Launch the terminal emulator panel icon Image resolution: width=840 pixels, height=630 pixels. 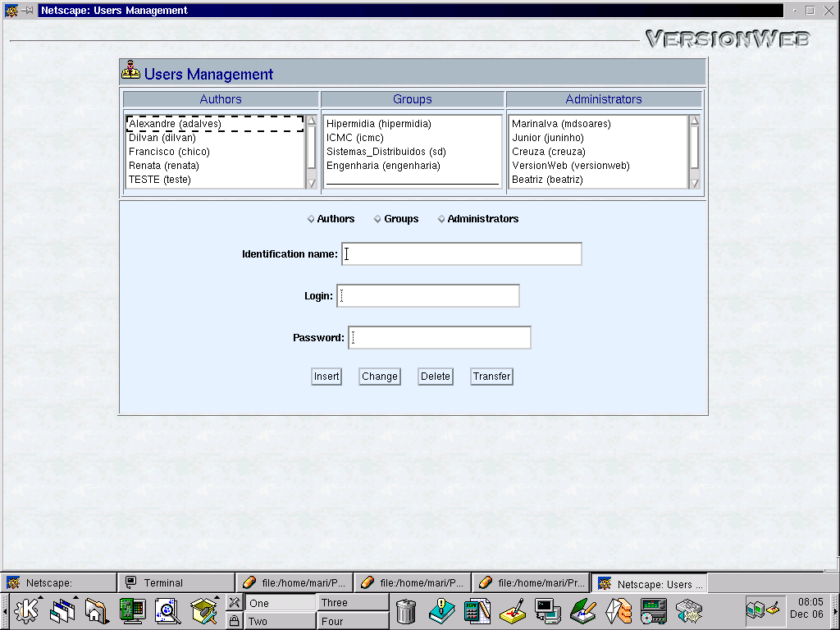pos(547,611)
